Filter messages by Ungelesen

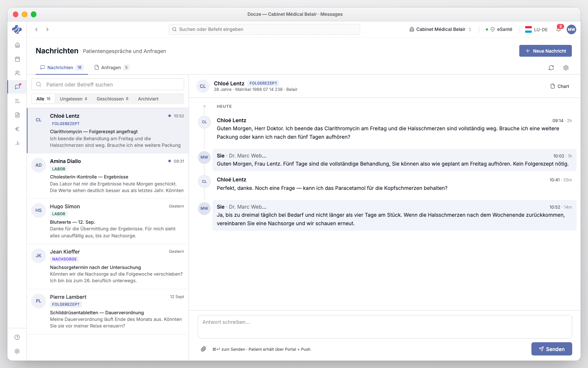[x=73, y=99]
